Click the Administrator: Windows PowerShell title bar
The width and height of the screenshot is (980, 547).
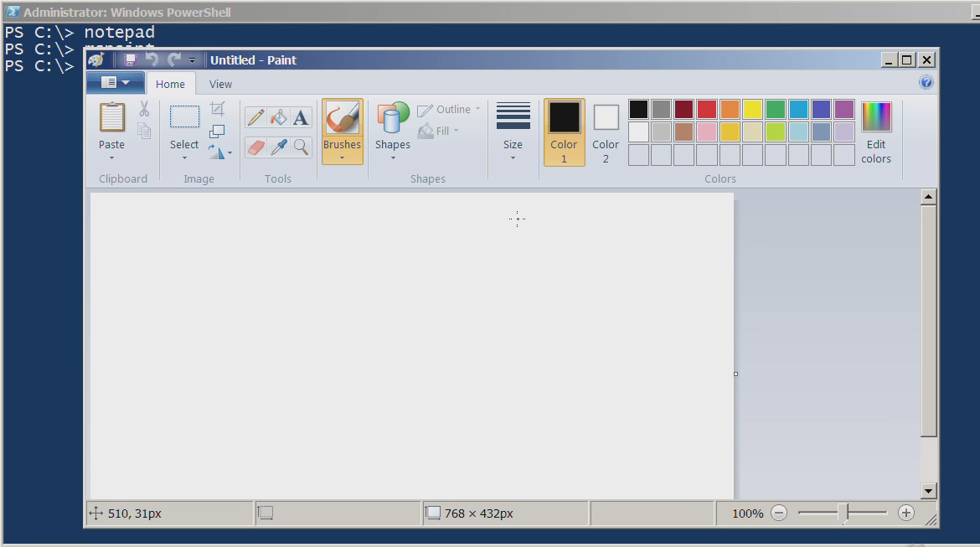coord(490,12)
